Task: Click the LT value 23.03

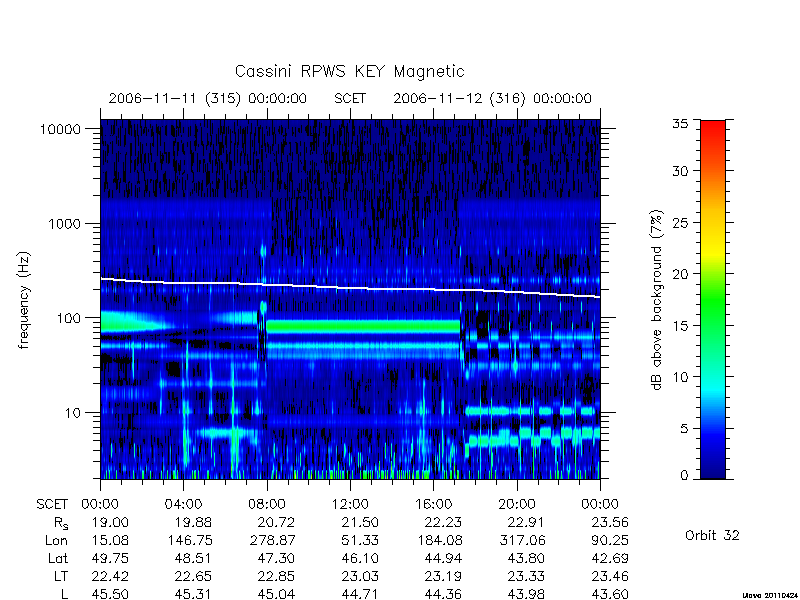Action: [x=360, y=577]
